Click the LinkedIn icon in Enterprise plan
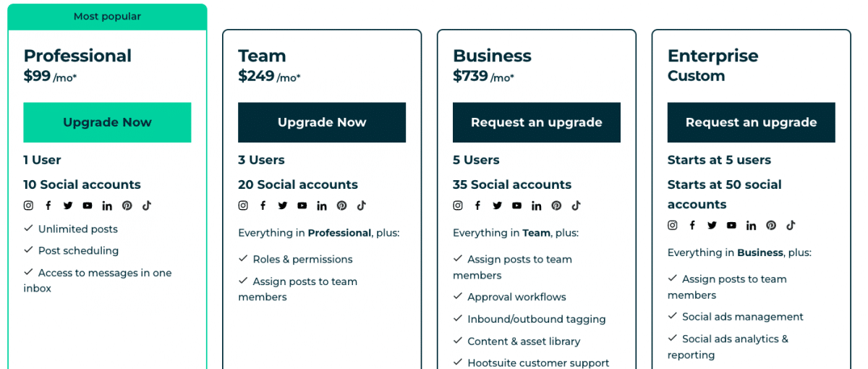 pos(751,226)
